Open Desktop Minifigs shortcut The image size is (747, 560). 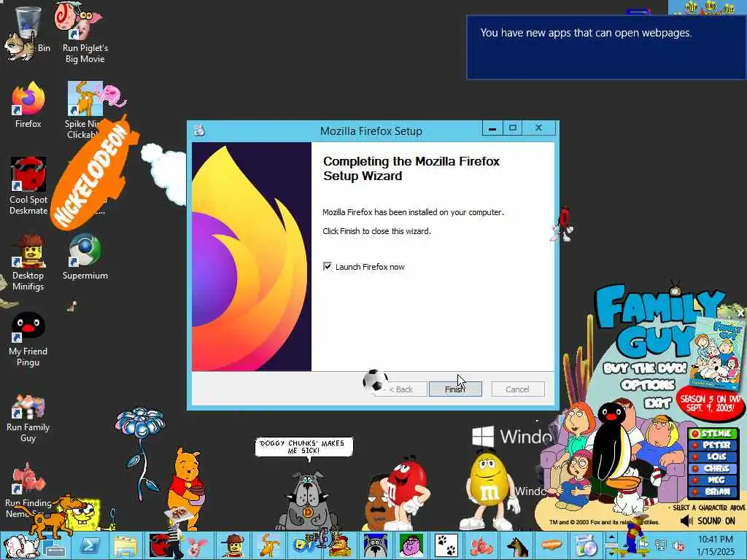tap(28, 262)
